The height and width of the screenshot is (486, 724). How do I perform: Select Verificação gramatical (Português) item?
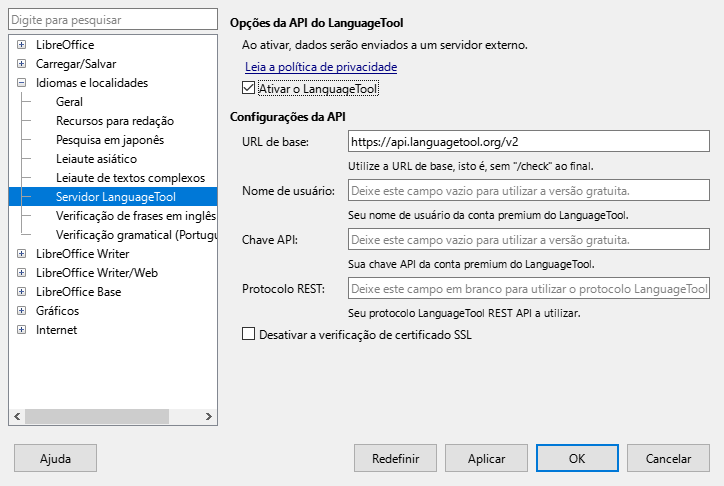136,235
